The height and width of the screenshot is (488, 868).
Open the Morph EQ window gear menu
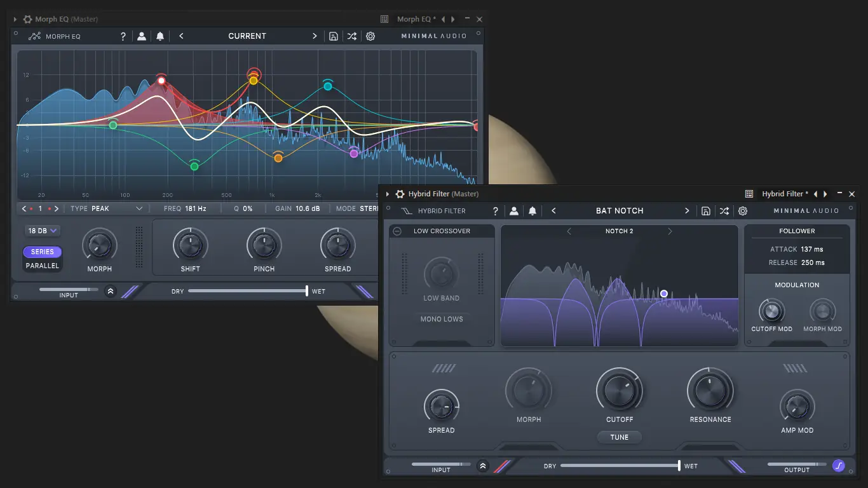pos(27,19)
